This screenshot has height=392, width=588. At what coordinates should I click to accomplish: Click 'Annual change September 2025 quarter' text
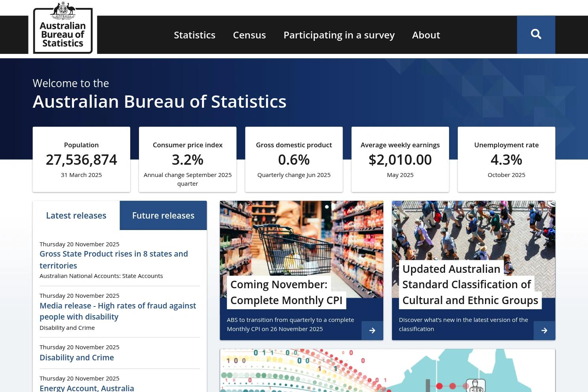(188, 179)
